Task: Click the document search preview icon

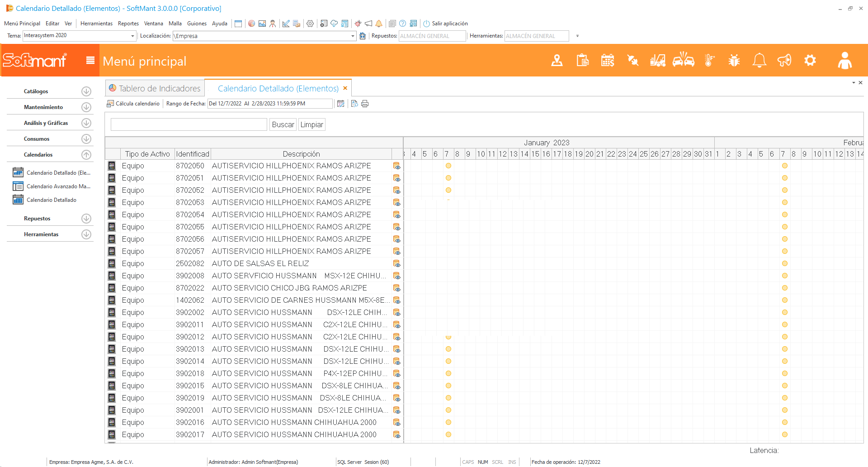Action: point(354,104)
